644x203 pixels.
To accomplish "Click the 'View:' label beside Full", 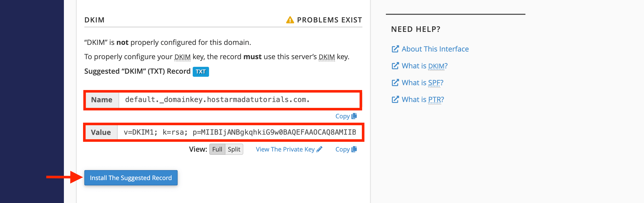I will pos(198,149).
